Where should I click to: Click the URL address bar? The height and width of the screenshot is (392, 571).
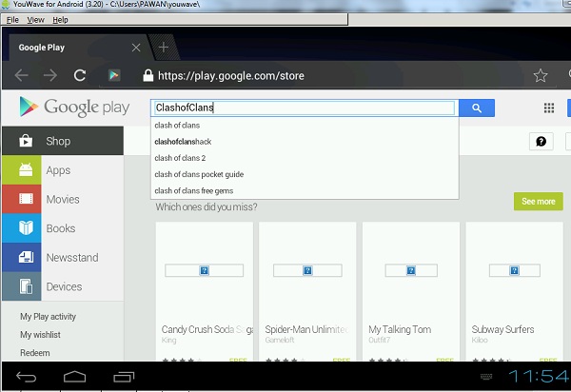click(231, 76)
